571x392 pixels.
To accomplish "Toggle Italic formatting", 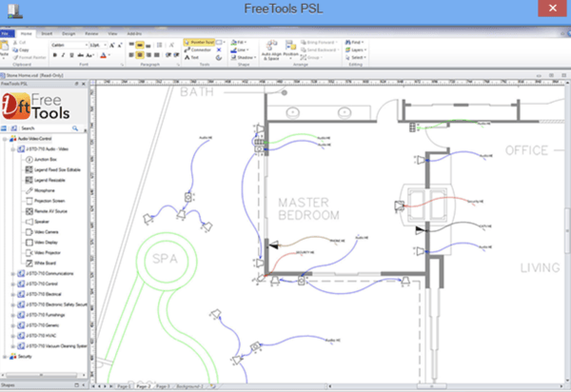I will 63,55.
